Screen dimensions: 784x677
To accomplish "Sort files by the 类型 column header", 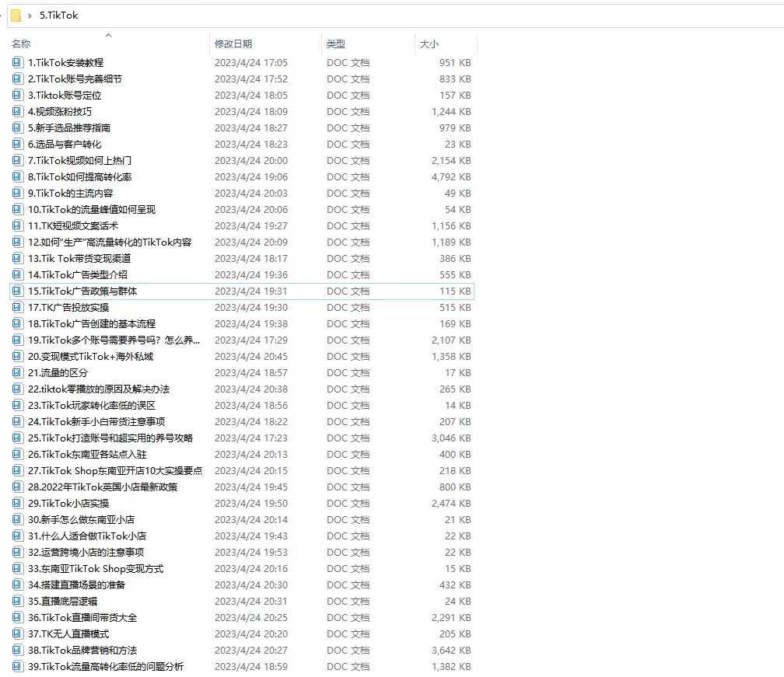I will click(336, 44).
